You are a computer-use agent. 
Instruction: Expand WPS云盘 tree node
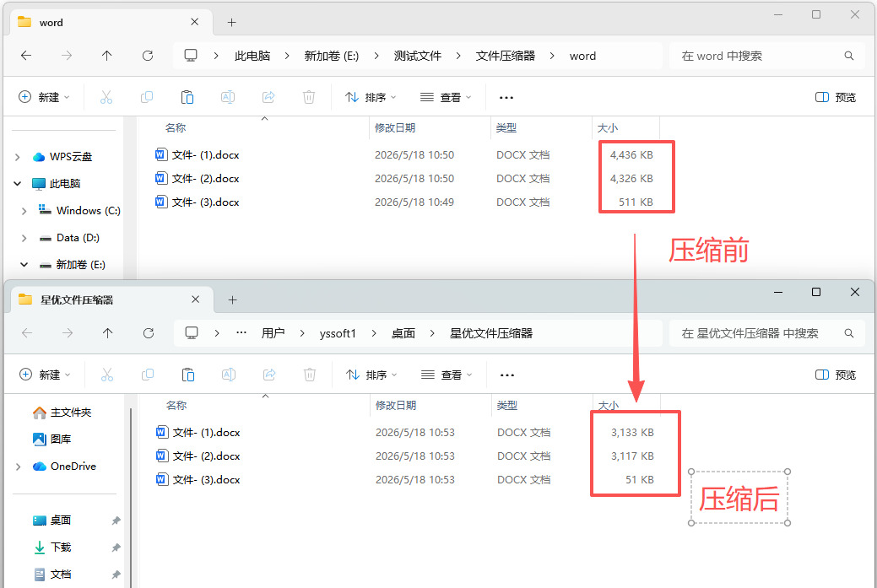pos(18,157)
